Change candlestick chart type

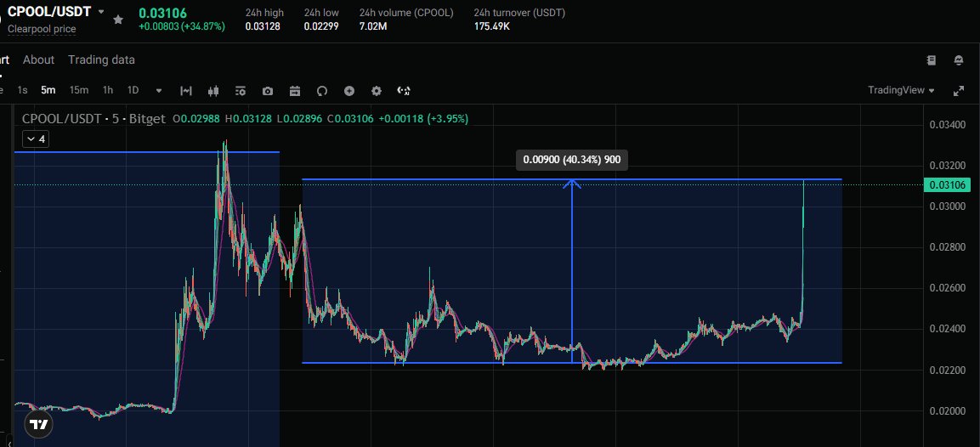(213, 91)
